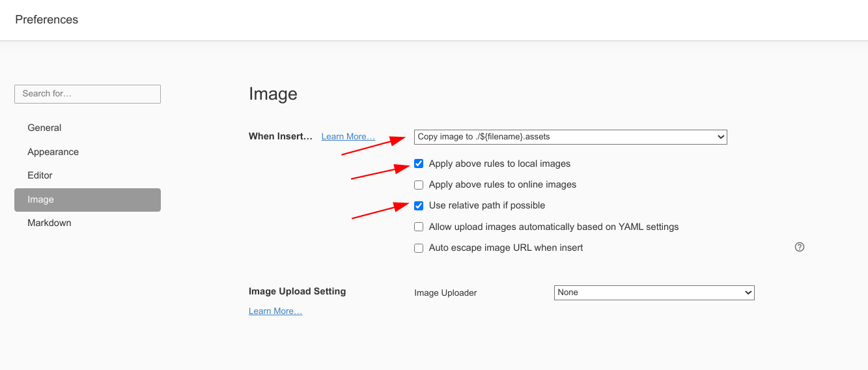
Task: Select the Image section in the sidebar
Action: click(x=87, y=200)
